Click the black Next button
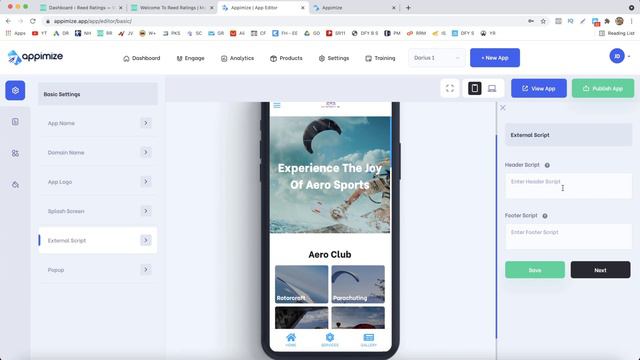The height and width of the screenshot is (360, 640). pos(600,270)
